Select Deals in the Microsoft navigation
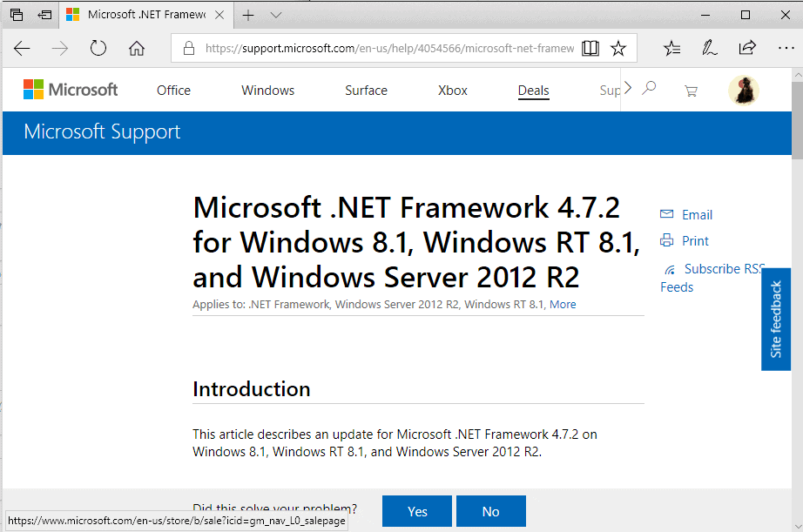Screen dimensions: 803x532 (533, 90)
